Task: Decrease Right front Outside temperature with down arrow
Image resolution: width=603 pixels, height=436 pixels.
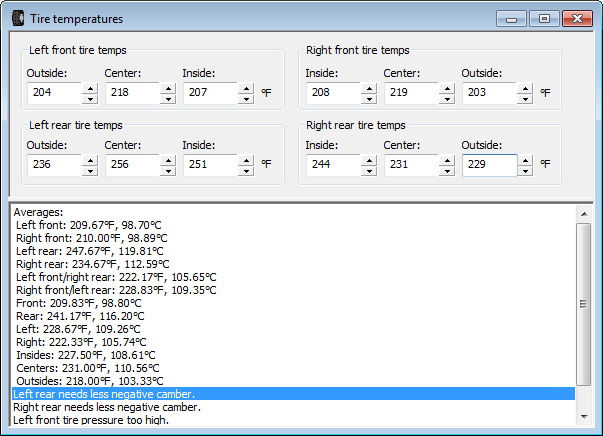Action: 525,99
